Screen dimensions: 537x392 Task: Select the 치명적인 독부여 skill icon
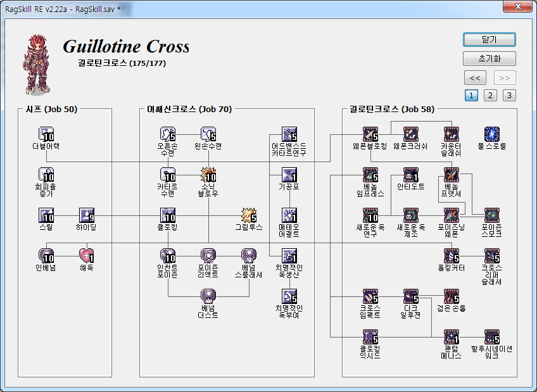(x=289, y=296)
